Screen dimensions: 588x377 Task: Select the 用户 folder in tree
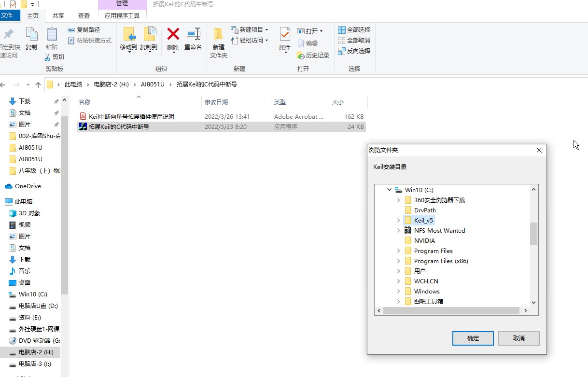[x=415, y=271]
